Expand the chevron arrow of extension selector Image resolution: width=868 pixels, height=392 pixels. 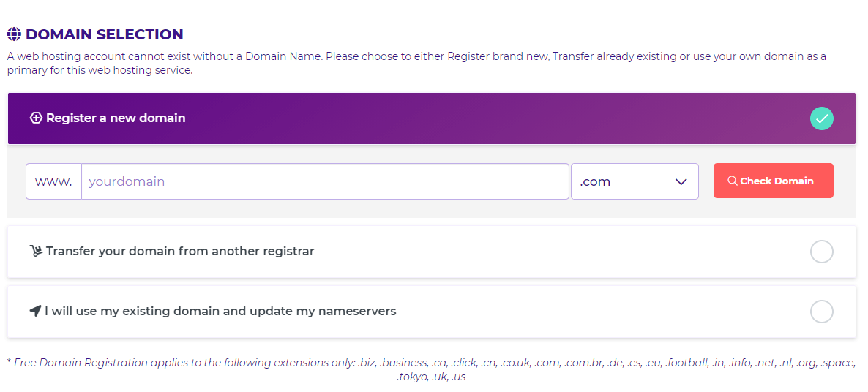click(681, 182)
